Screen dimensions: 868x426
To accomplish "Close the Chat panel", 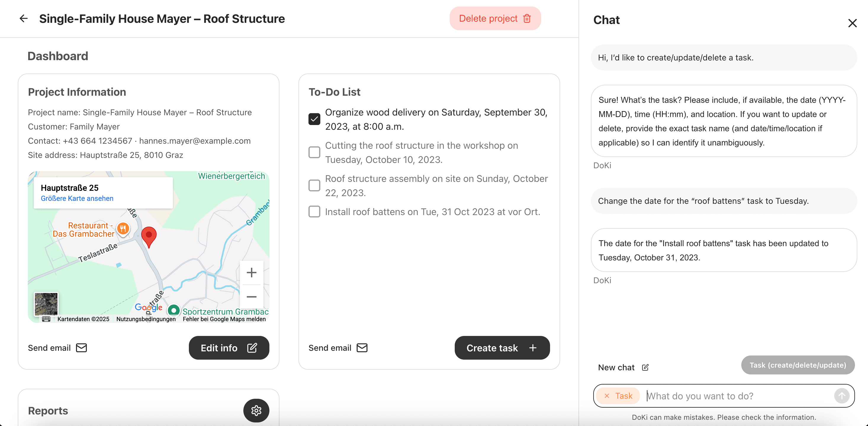I will click(x=852, y=23).
